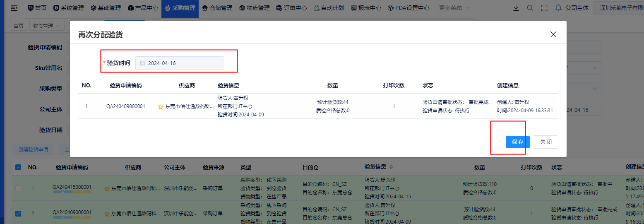
Task: Click supplier 东莞市佰仕通数码科 in the dialog row
Action: click(190, 106)
